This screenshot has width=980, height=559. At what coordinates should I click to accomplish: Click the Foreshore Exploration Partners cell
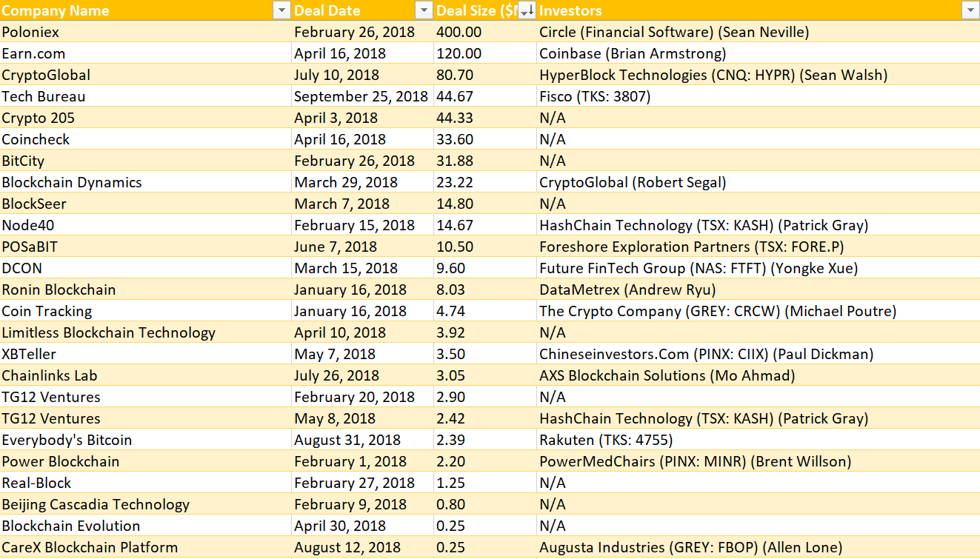tap(759, 247)
